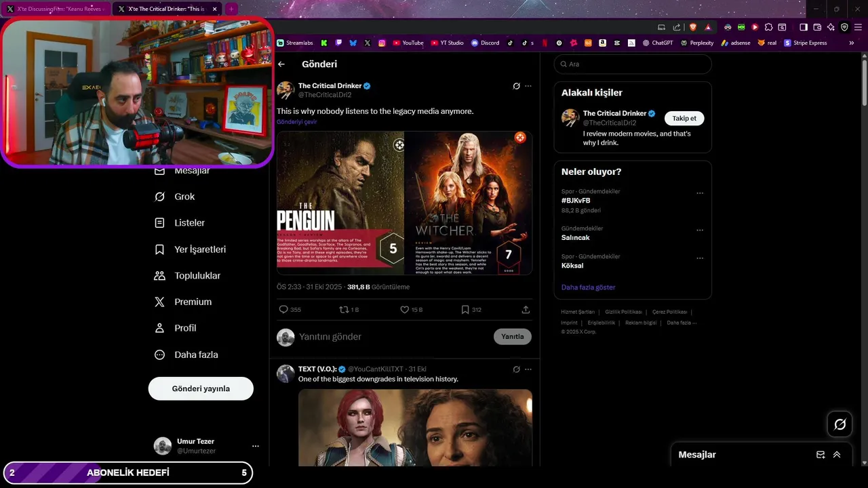Click the reply icon with 355 count
The image size is (868, 488).
tap(290, 310)
